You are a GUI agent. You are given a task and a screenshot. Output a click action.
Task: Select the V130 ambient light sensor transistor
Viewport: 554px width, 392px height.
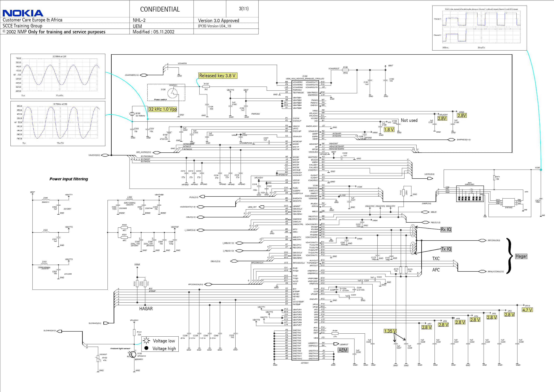pos(132,354)
